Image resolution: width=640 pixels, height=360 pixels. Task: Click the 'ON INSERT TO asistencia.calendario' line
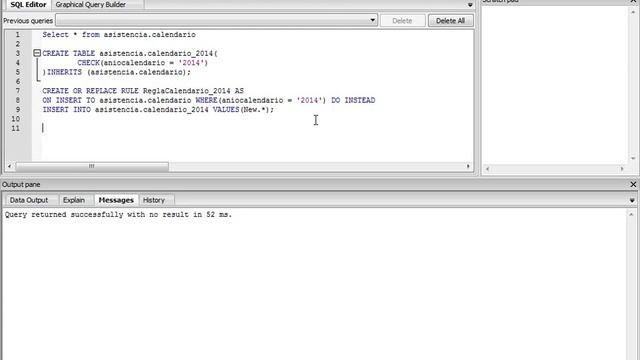209,100
